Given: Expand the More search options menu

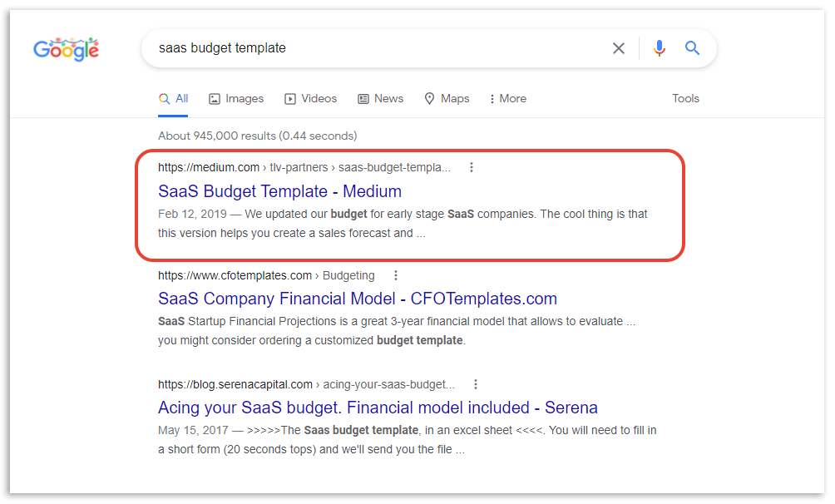Looking at the screenshot, I should (x=508, y=99).
